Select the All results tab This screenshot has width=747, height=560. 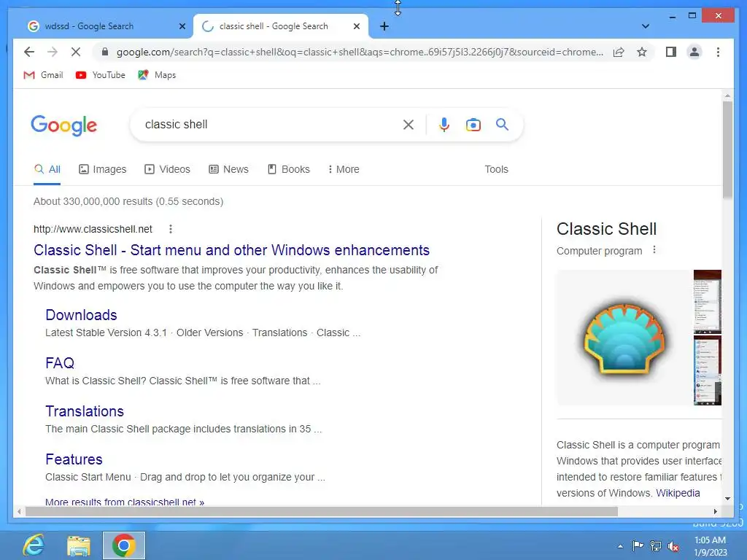click(x=47, y=169)
